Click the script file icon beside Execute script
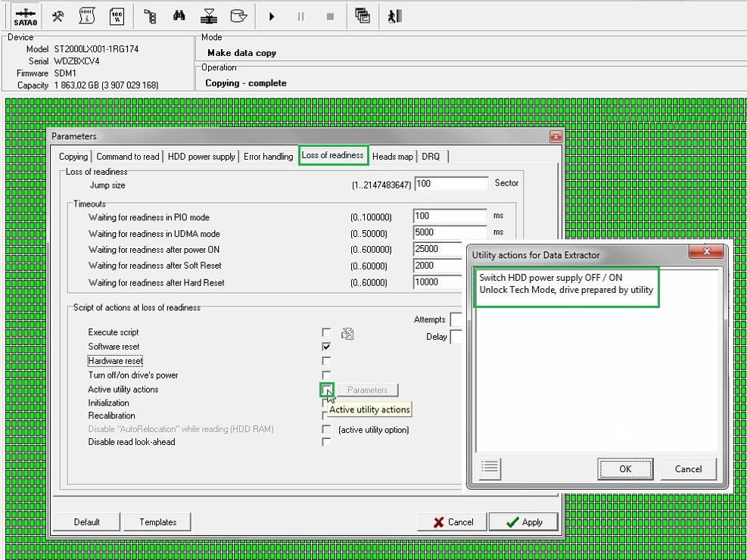This screenshot has height=560, width=747. (347, 333)
